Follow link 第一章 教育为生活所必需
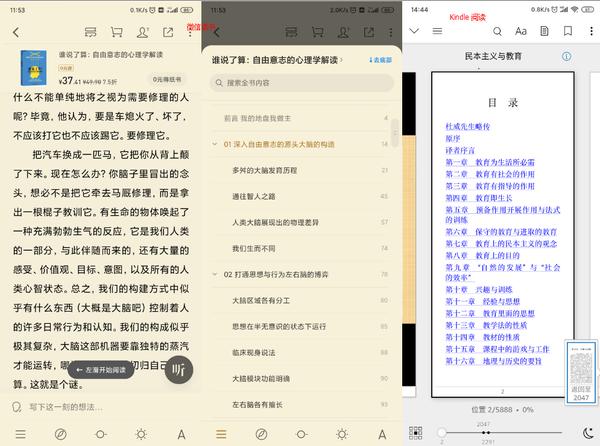 click(490, 162)
